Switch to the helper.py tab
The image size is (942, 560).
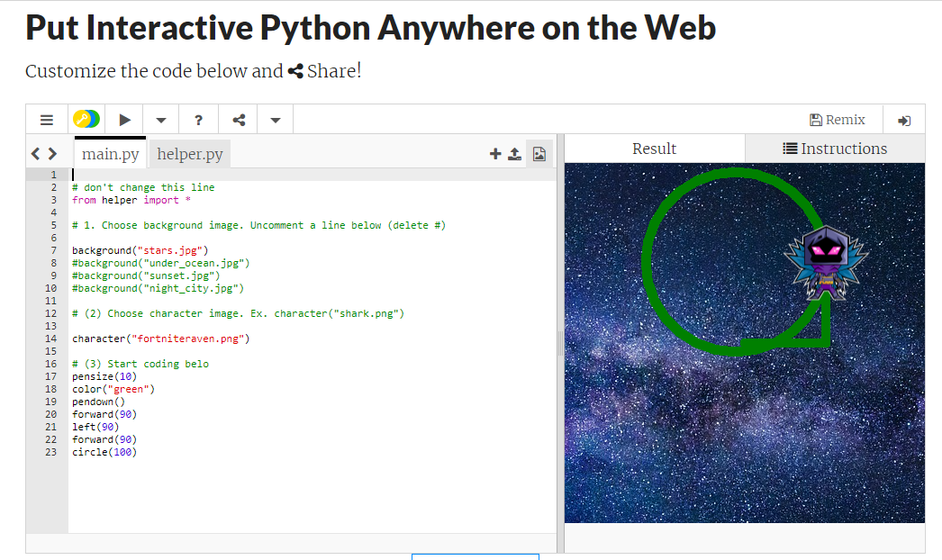(190, 154)
